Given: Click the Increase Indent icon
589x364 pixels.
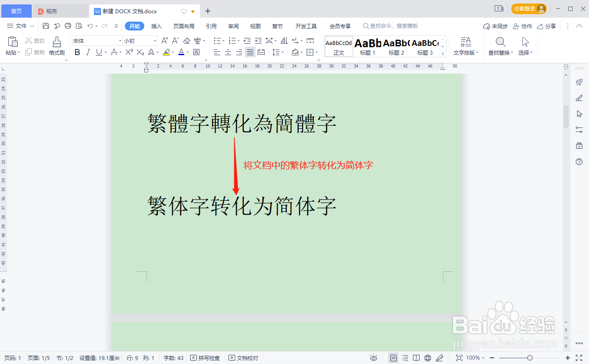Looking at the screenshot, I should click(258, 41).
